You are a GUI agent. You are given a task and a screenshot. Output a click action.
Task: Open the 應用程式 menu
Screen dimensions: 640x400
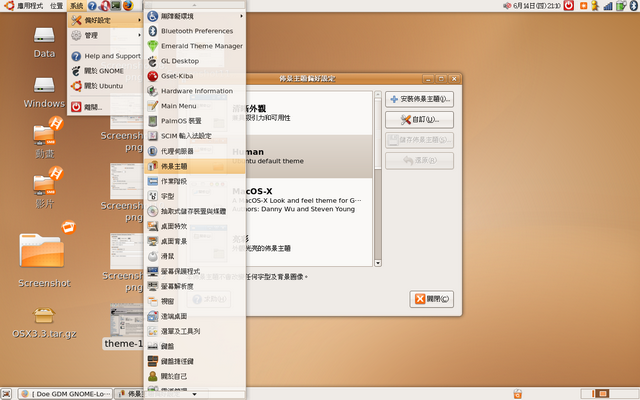(x=30, y=6)
